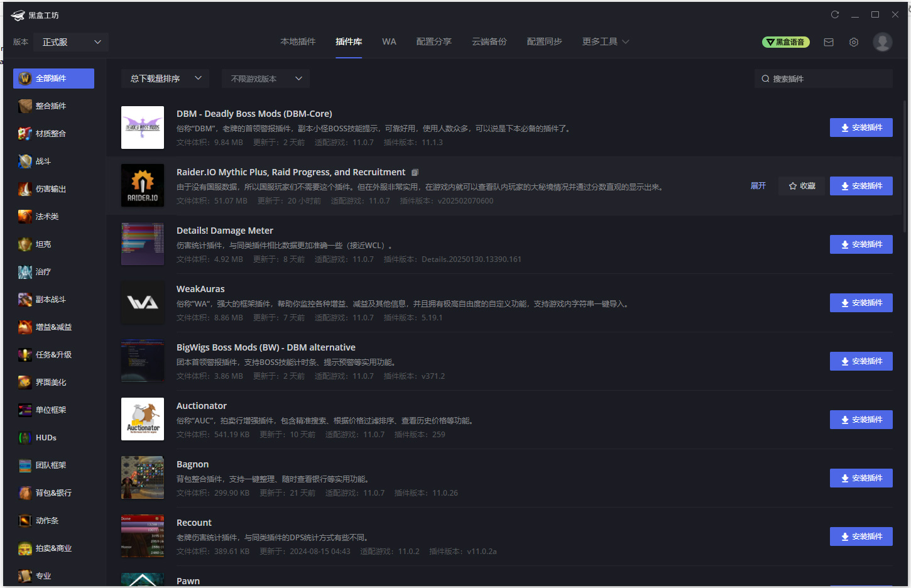
Task: Open the 团队框架 category icon
Action: click(25, 465)
